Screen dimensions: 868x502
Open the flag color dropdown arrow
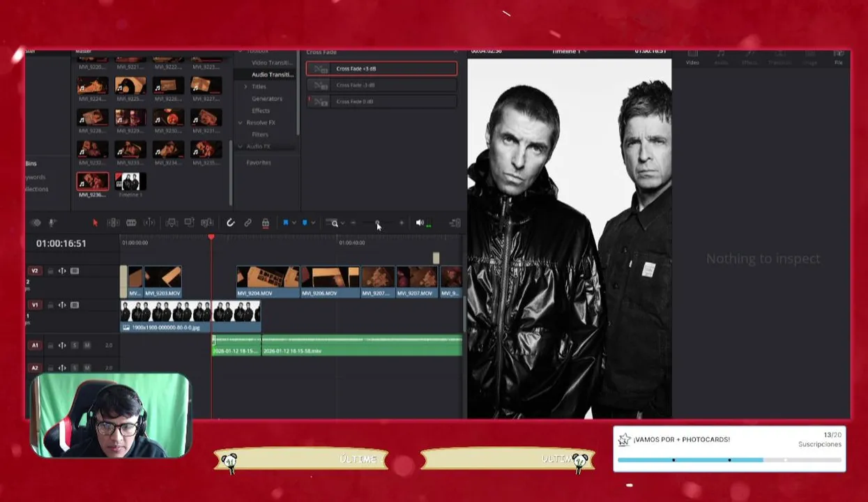294,223
